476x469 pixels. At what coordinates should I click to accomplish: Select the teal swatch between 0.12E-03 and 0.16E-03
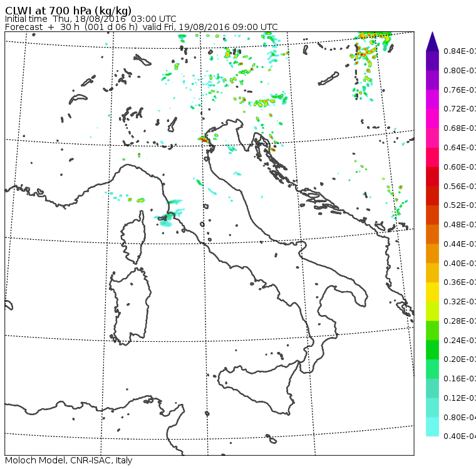(x=432, y=388)
